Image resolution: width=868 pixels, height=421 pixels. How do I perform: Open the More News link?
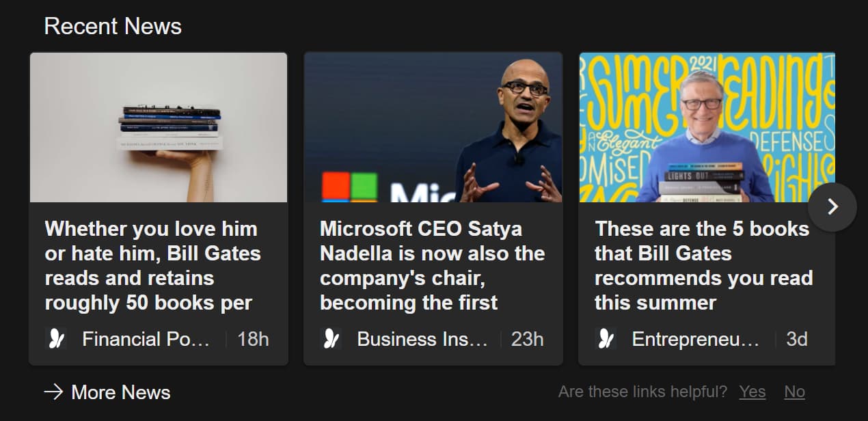(x=120, y=392)
